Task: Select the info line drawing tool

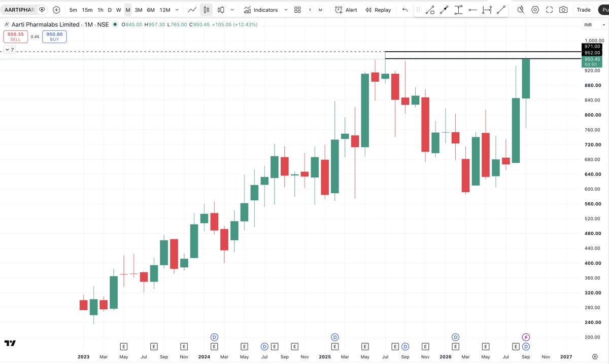Action: pos(430,10)
